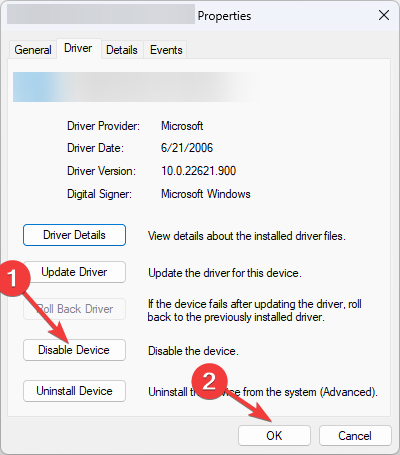Dismiss the dialog with Cancel
The image size is (400, 455).
click(355, 436)
